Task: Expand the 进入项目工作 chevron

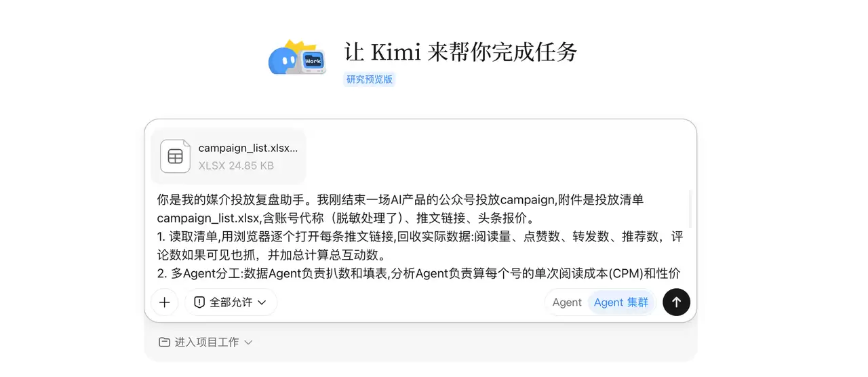Action: [248, 342]
